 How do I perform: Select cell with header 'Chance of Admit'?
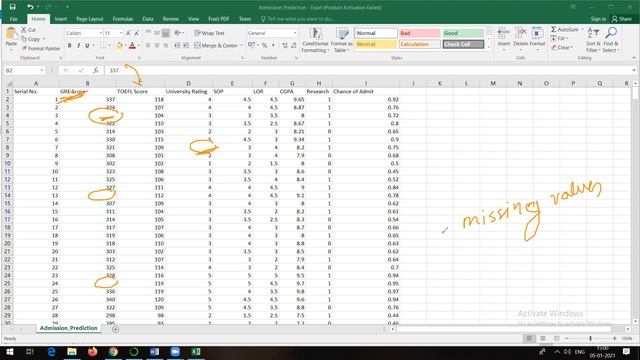[x=366, y=91]
